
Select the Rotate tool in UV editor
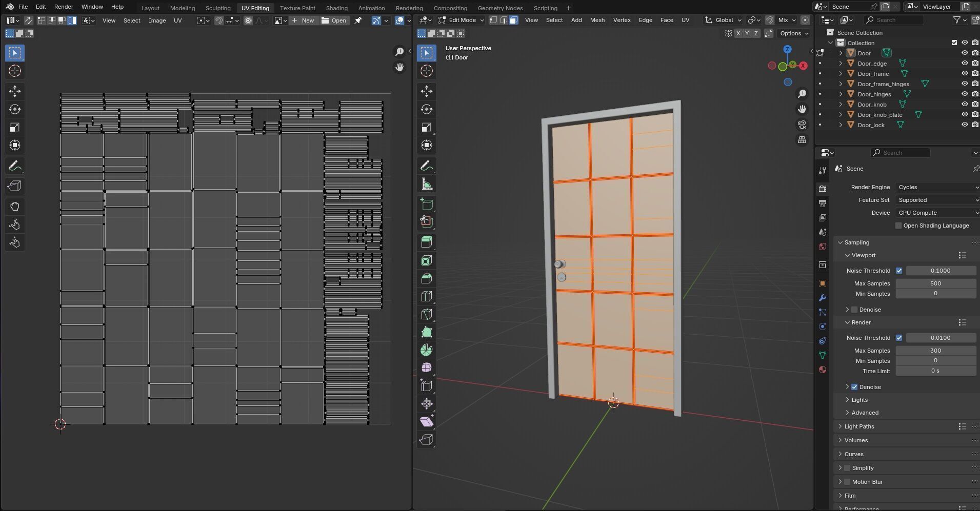pos(15,109)
